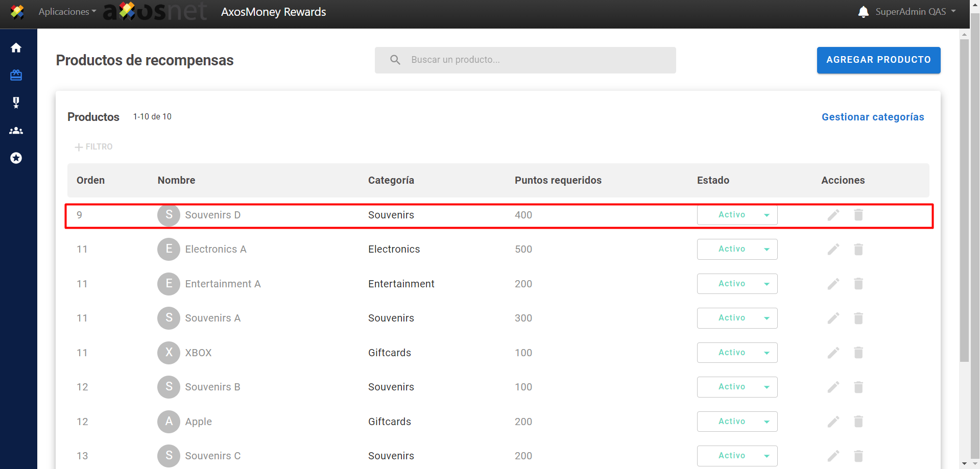The image size is (980, 469).
Task: Click the home icon in sidebar
Action: tap(16, 48)
